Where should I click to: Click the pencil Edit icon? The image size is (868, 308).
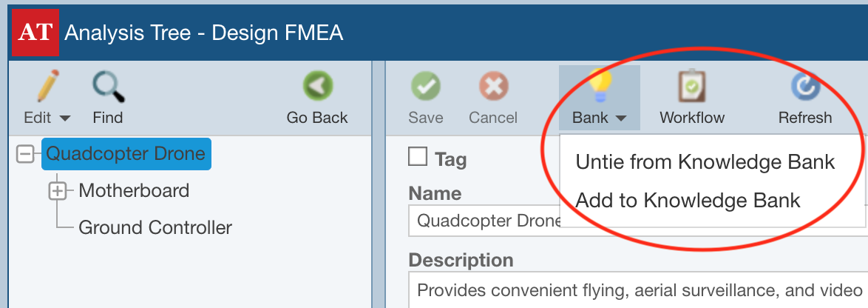pyautogui.click(x=47, y=86)
